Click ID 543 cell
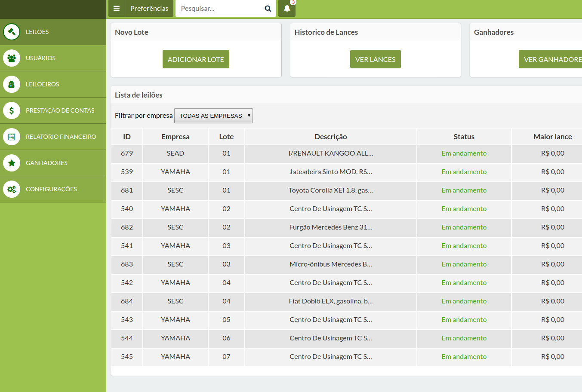 127,320
